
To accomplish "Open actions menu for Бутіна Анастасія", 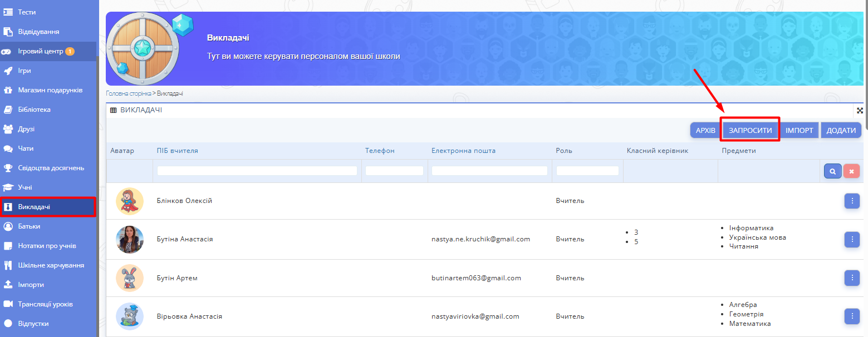I will 852,239.
